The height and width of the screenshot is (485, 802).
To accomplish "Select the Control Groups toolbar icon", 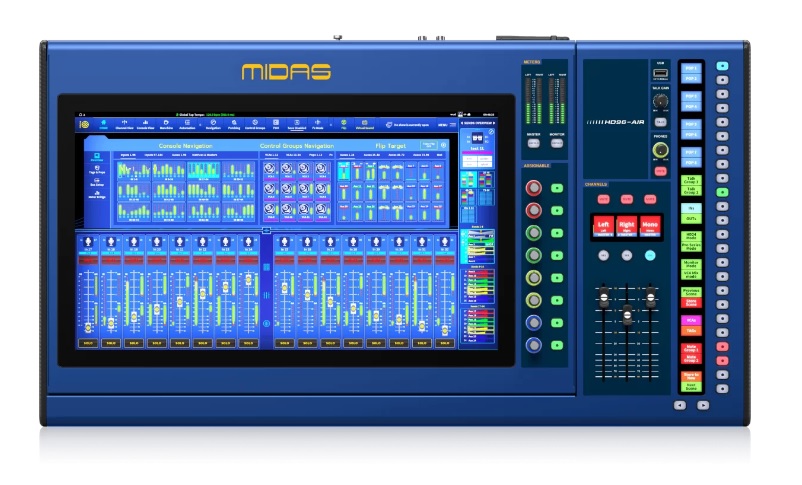I will [x=256, y=124].
